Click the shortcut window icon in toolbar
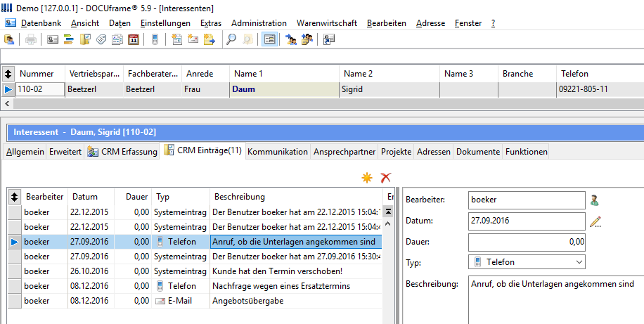644x324 pixels. pos(329,40)
